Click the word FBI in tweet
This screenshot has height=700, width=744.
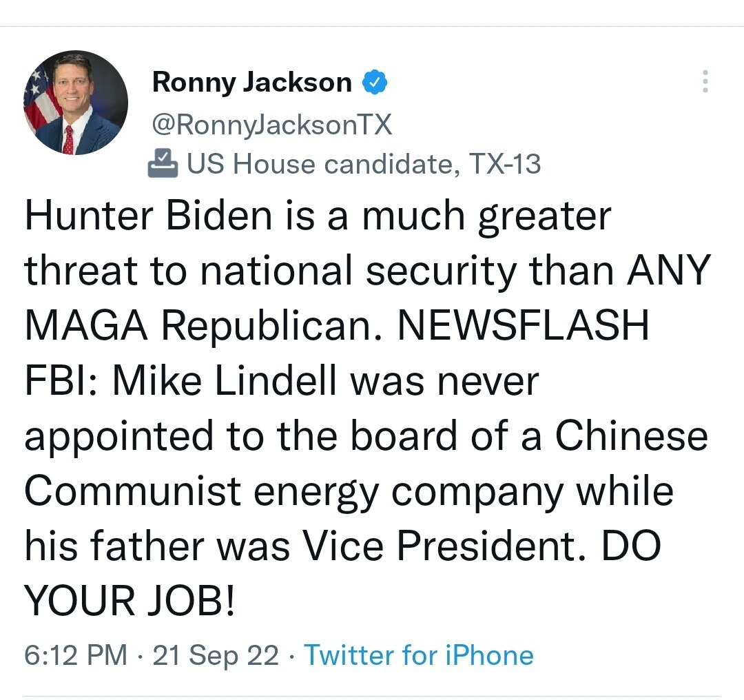[x=59, y=381]
